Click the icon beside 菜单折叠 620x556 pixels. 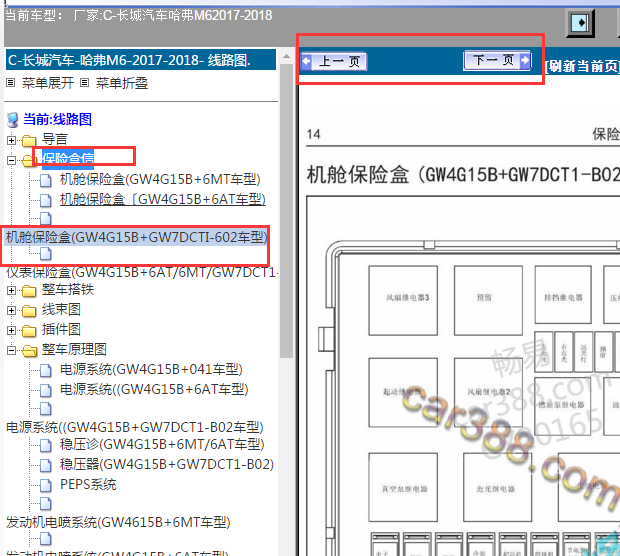pos(84,83)
